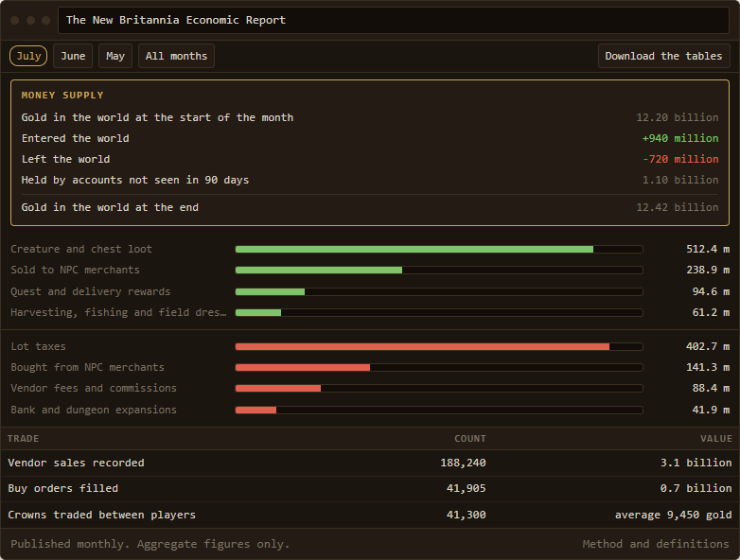Viewport: 740px width, 560px height.
Task: Click the '94.6 m' value
Action: pyautogui.click(x=711, y=291)
